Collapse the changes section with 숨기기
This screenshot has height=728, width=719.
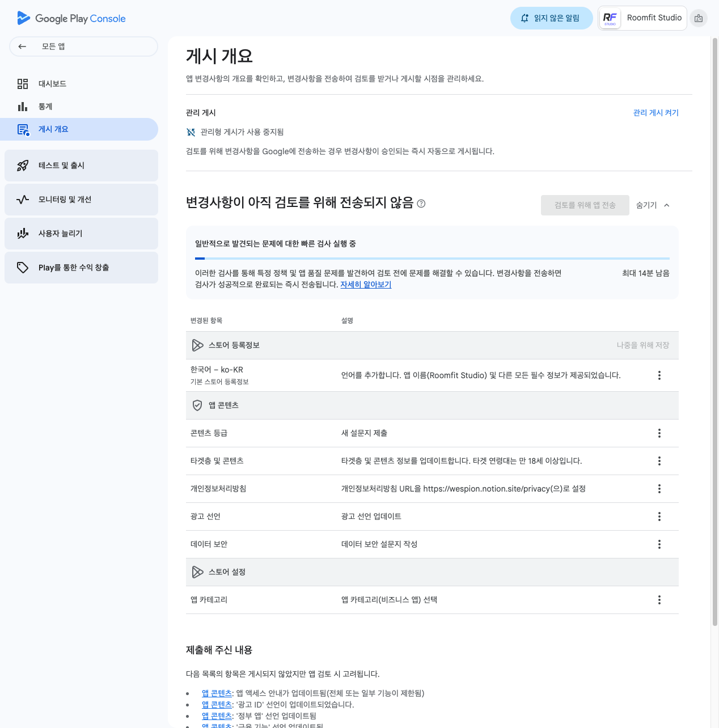pyautogui.click(x=653, y=205)
